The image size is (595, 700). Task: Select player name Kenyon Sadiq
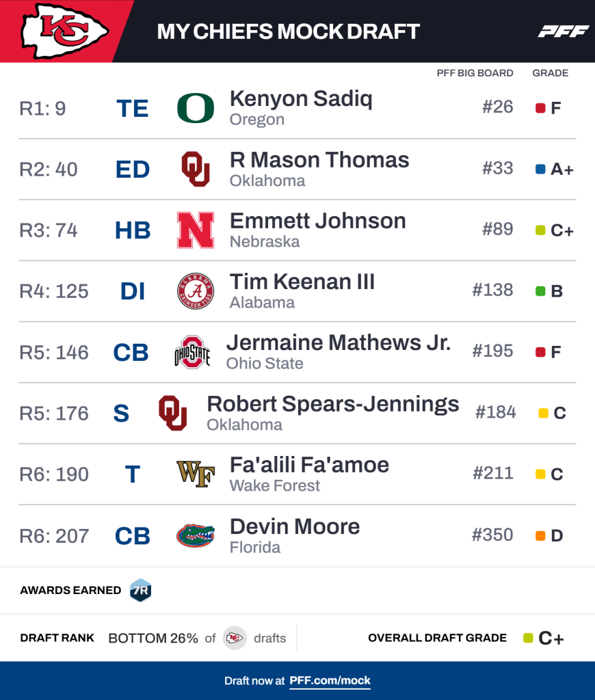[x=301, y=99]
